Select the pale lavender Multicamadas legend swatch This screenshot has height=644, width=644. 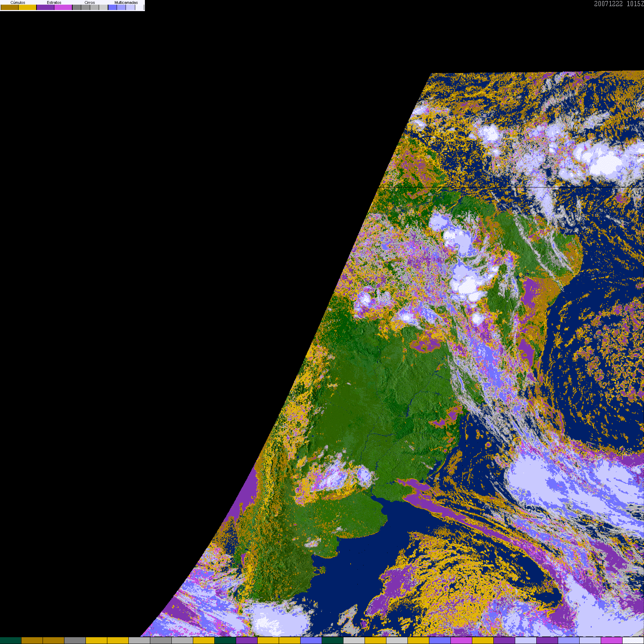(x=130, y=7)
